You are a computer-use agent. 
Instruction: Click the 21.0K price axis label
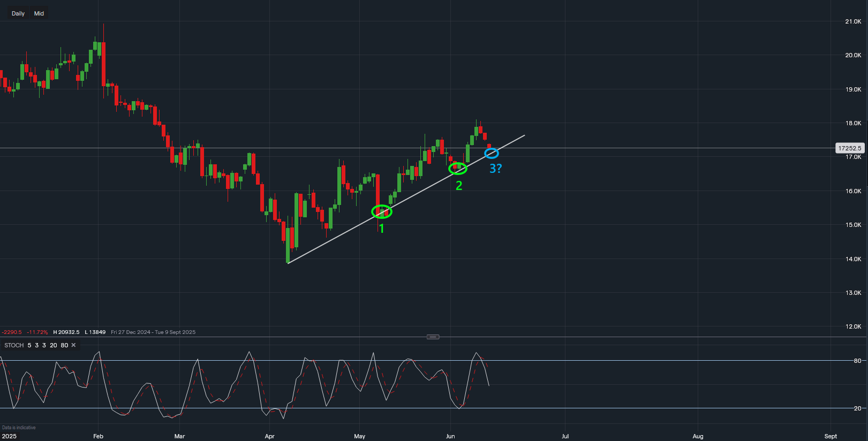click(853, 21)
